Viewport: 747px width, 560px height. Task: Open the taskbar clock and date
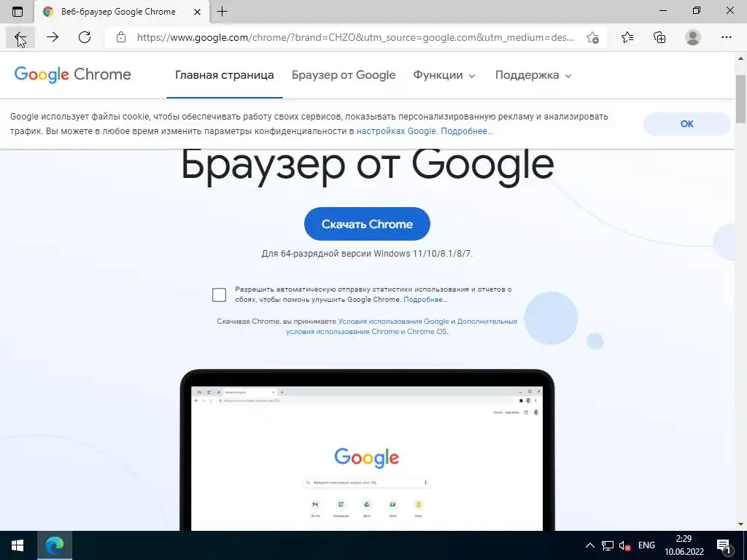pos(684,545)
